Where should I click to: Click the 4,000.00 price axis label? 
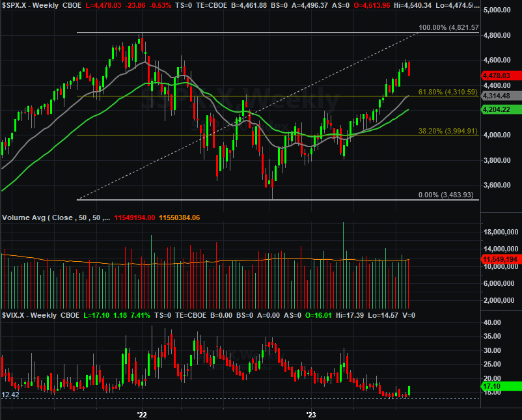coord(497,135)
